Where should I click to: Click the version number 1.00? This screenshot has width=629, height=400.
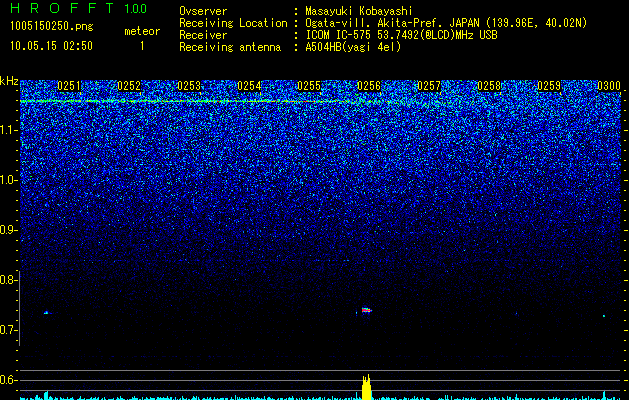[x=136, y=8]
